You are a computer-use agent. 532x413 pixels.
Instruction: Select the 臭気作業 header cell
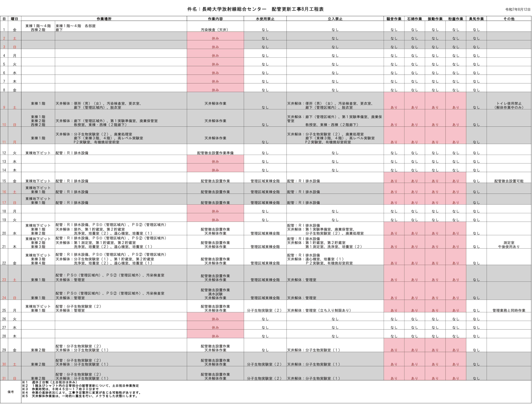(x=476, y=19)
